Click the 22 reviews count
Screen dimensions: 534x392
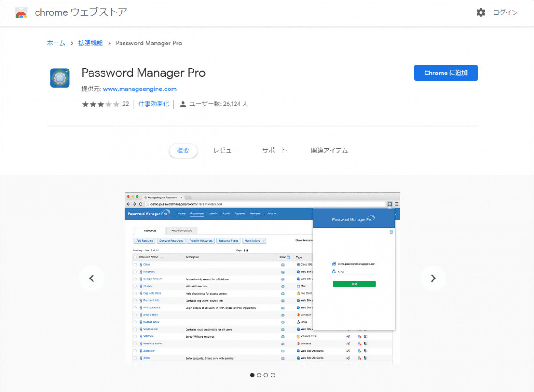coord(125,104)
